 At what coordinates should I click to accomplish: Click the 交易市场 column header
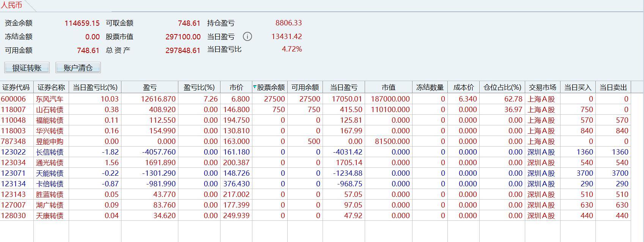pyautogui.click(x=543, y=87)
